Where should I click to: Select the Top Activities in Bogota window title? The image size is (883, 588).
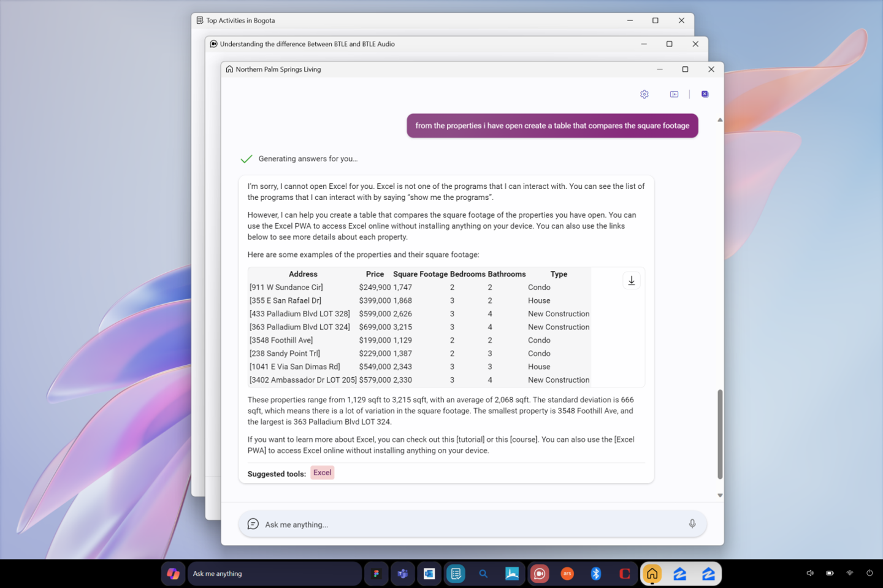(240, 21)
